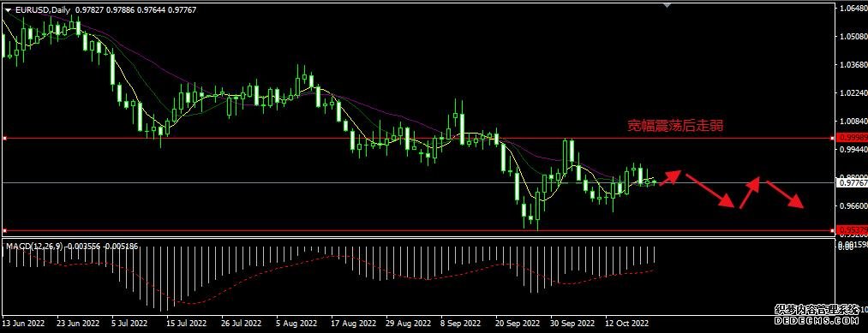Open the triangle menu beside EURUSD,Daily title
The width and height of the screenshot is (868, 333).
click(x=8, y=10)
